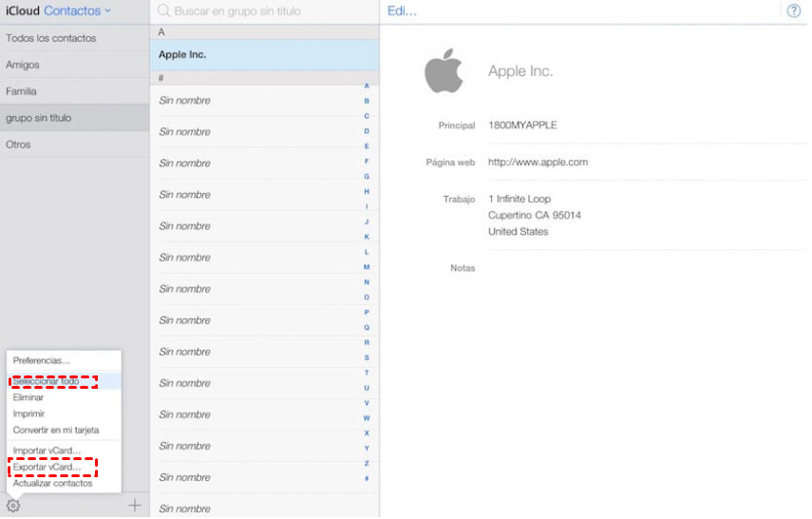Image resolution: width=812 pixels, height=519 pixels.
Task: Click 'Actualizar contactos' menu entry
Action: click(52, 483)
